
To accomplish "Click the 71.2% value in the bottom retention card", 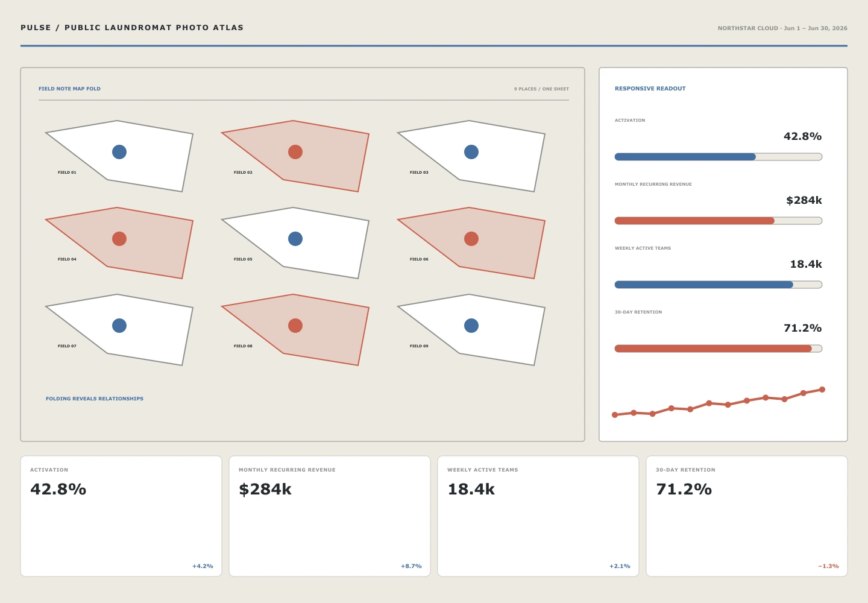I will [x=684, y=489].
